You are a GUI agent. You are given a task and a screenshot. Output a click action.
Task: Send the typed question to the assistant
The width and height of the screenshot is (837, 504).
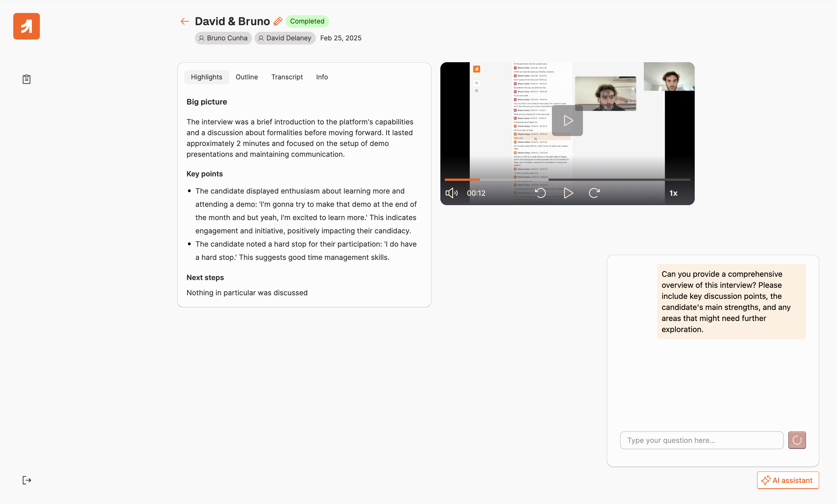point(797,440)
